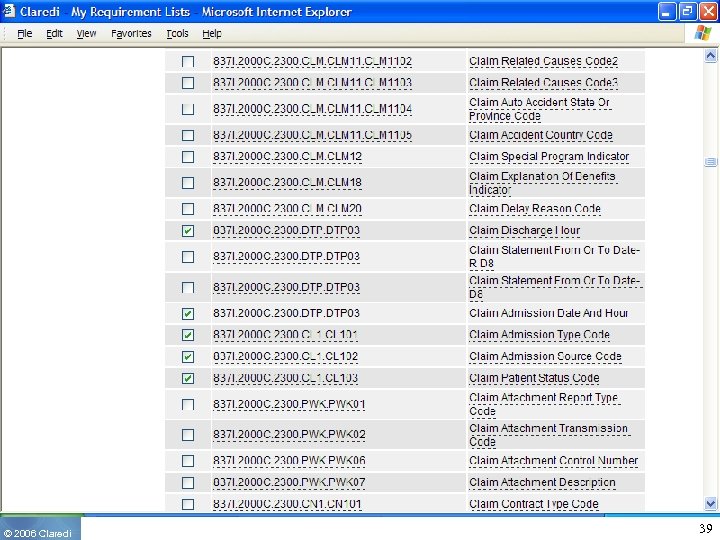Uncheck Claim Admission Type Code checkbox
This screenshot has width=720, height=540.
(188, 335)
